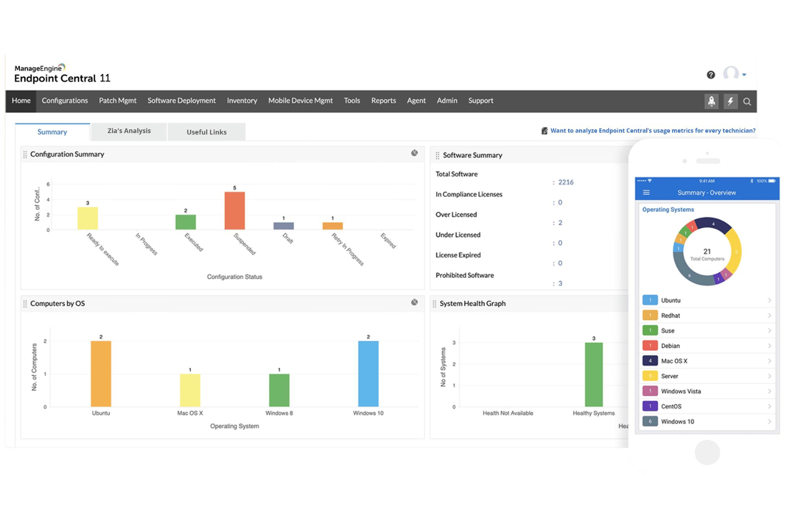The height and width of the screenshot is (532, 798).
Task: Click the yellow Ready to execute bar
Action: point(87,218)
